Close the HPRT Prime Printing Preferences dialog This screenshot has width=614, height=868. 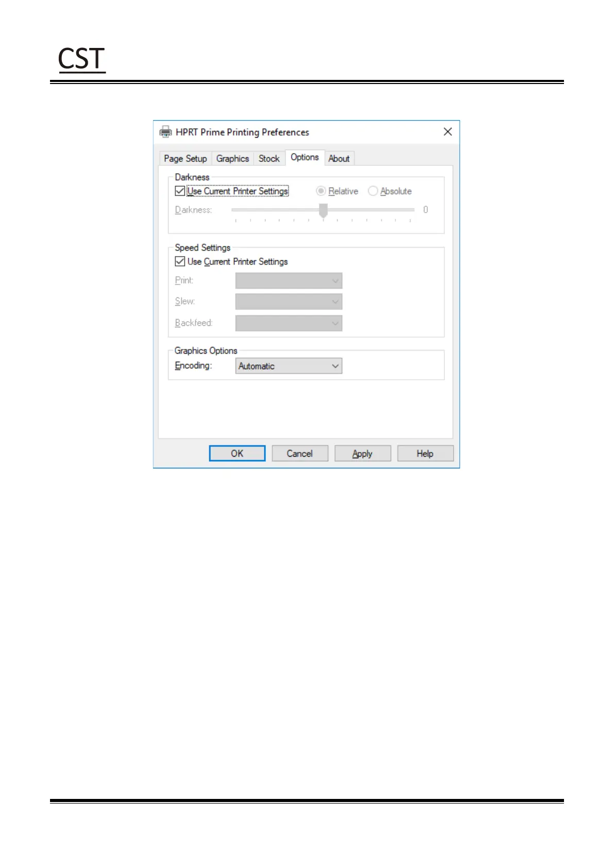point(447,131)
